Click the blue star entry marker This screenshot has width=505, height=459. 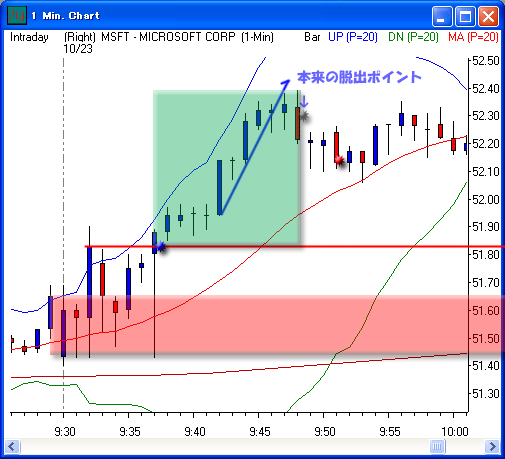[161, 247]
